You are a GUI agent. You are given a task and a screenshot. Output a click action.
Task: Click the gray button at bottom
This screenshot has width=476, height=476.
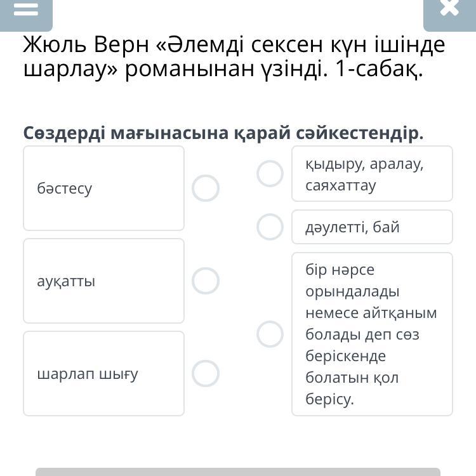(x=238, y=472)
